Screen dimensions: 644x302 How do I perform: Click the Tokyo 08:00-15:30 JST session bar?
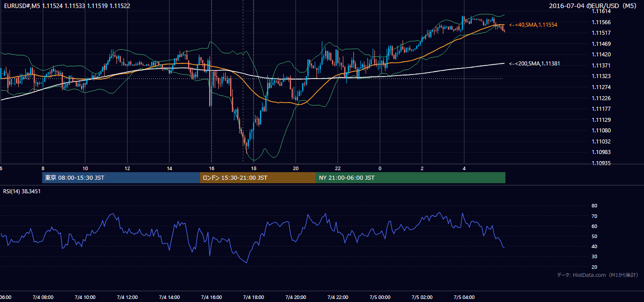pos(121,178)
